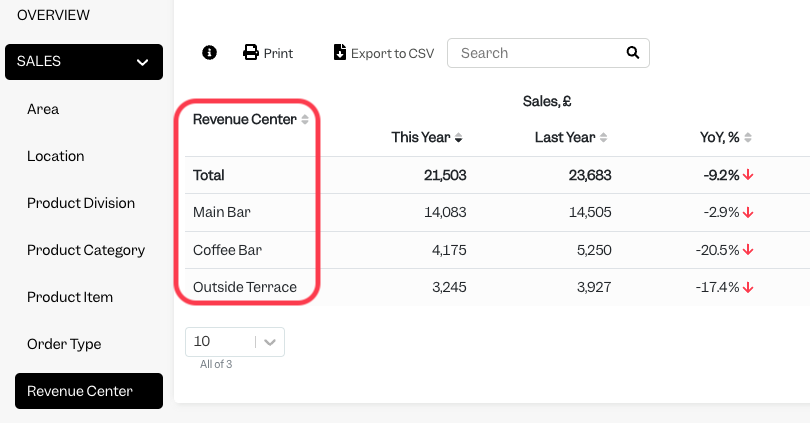
Task: Click the info circle icon
Action: click(x=209, y=53)
